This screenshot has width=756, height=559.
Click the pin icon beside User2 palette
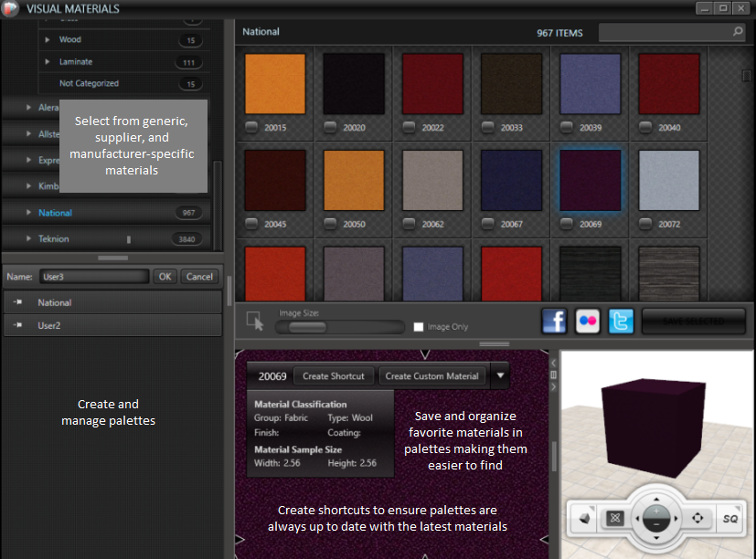point(18,325)
